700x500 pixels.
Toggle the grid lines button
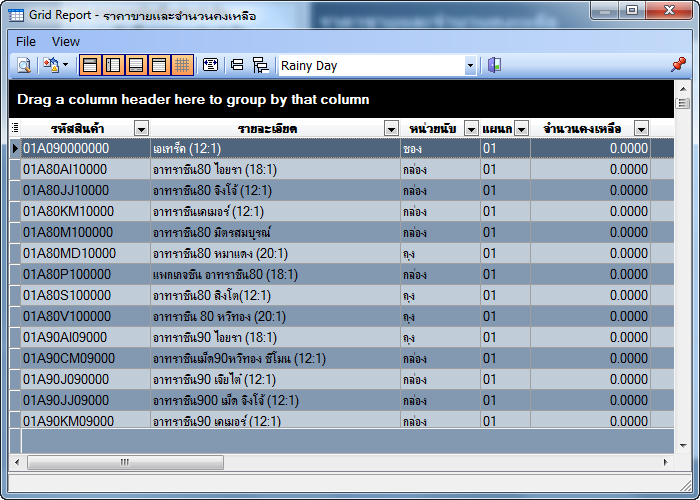click(182, 66)
